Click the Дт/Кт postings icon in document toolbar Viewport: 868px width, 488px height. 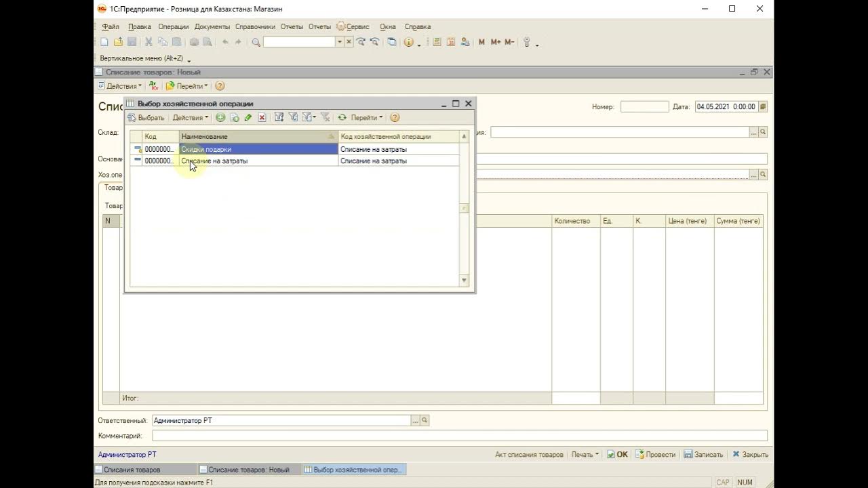154,86
